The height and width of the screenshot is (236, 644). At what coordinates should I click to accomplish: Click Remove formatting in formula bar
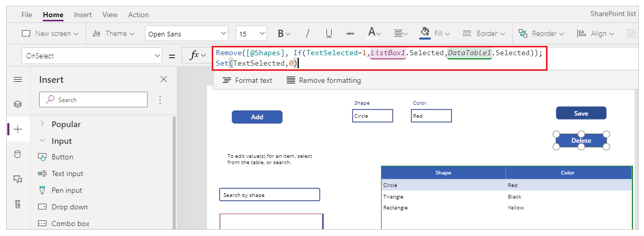(x=324, y=80)
